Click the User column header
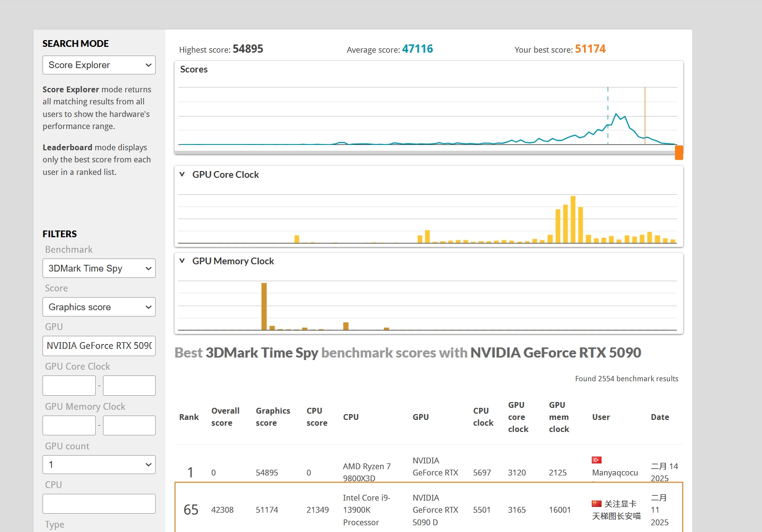Viewport: 762px width, 532px height. [601, 417]
